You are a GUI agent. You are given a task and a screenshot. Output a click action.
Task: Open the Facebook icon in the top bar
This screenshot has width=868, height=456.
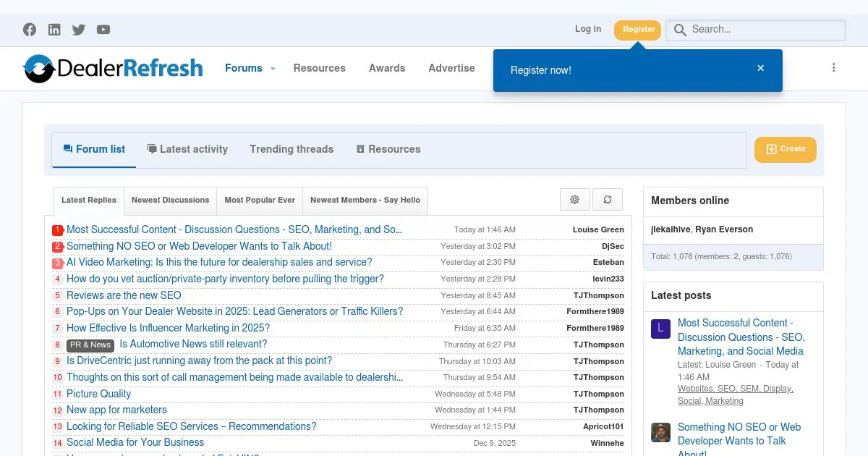30,30
